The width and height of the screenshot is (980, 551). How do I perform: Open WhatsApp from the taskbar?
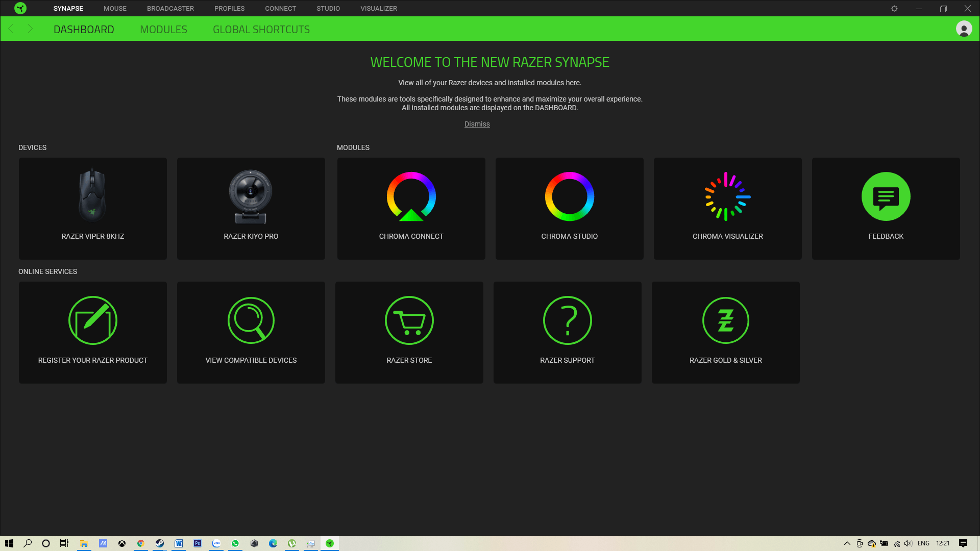(x=235, y=543)
